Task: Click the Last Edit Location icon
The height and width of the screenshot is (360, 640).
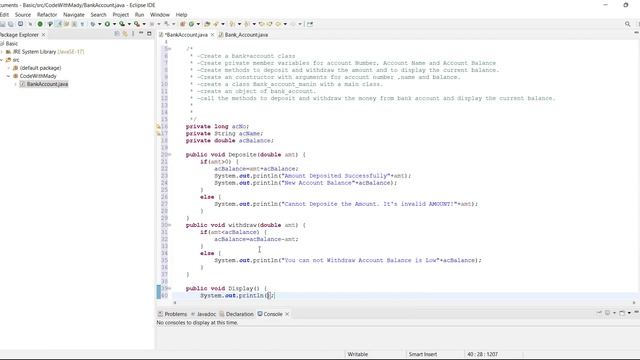Action: coord(262,24)
